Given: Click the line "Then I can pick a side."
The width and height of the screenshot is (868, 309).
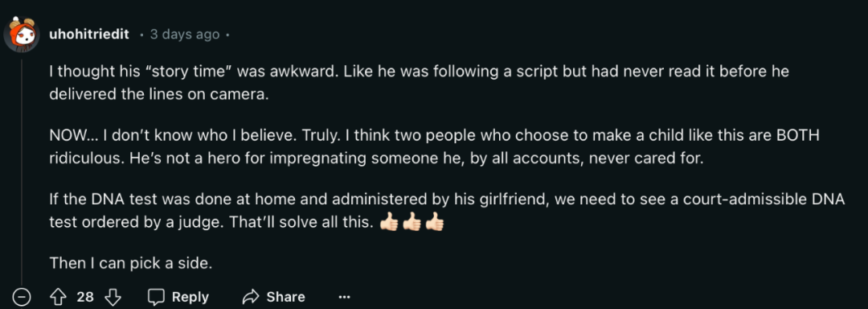Looking at the screenshot, I should (131, 262).
